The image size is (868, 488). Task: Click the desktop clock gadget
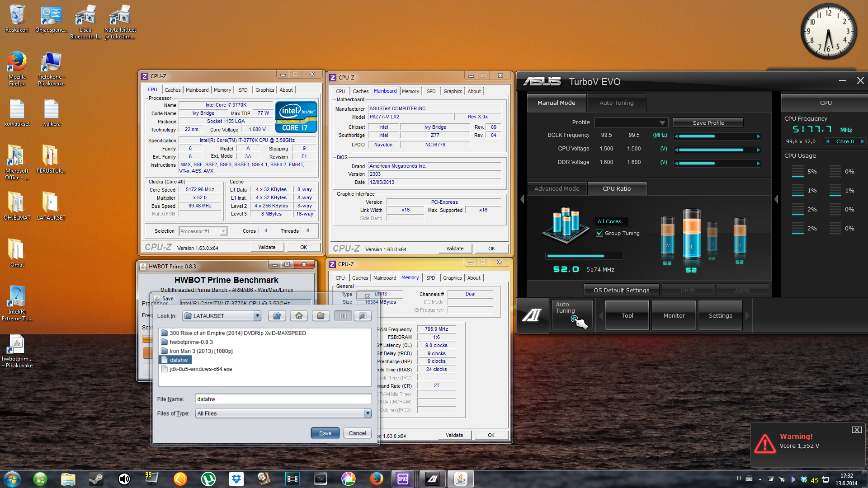[x=828, y=32]
